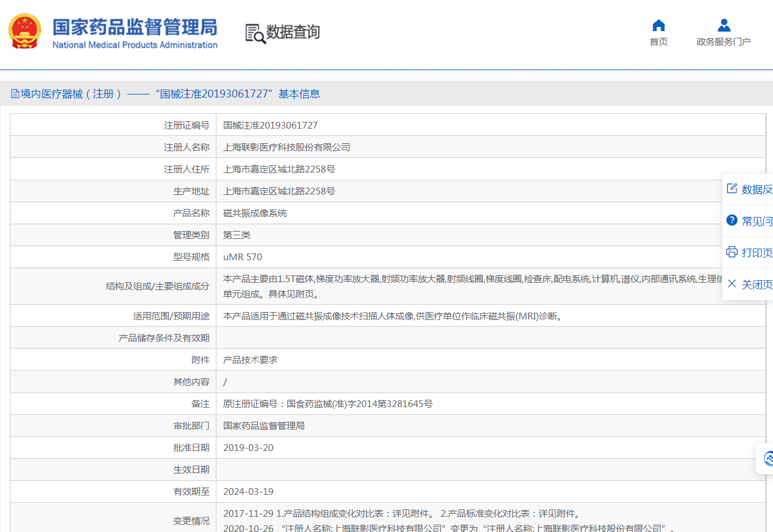Click 2017-11-29 change record line
Image resolution: width=773 pixels, height=532 pixels.
[x=402, y=513]
